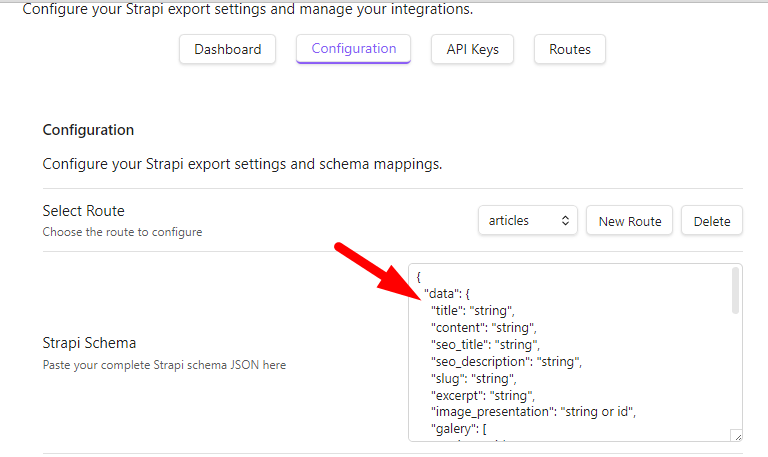Image resolution: width=768 pixels, height=457 pixels.
Task: Click the textarea resize handle corner
Action: pyautogui.click(x=737, y=435)
